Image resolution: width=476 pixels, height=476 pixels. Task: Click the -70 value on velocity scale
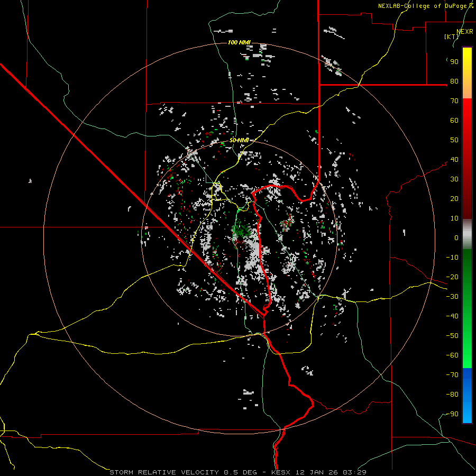(x=452, y=375)
